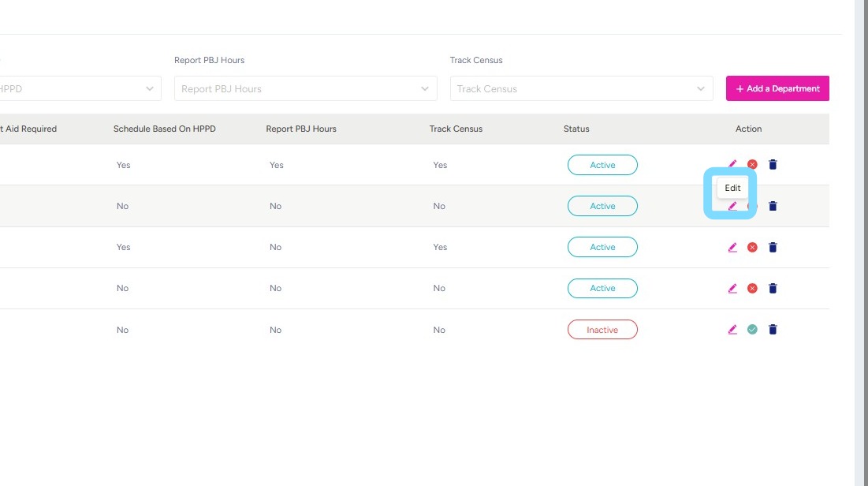Click the Active badge in the first row

[x=602, y=165]
